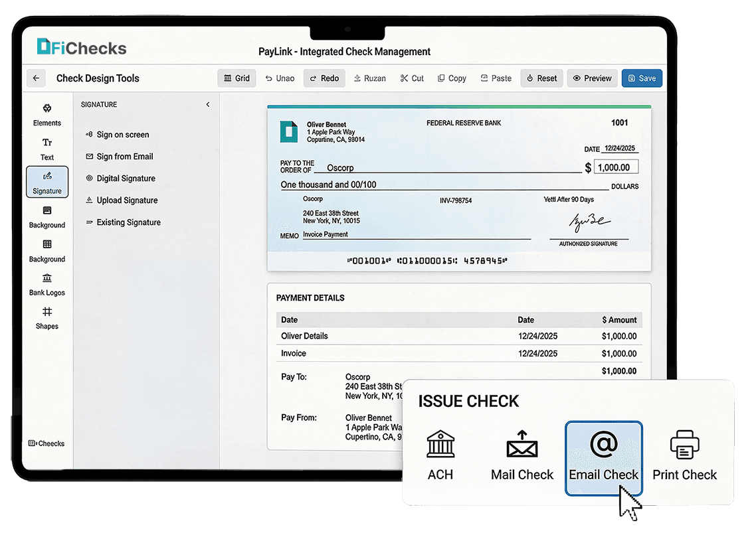Select Email Check option
Screen dimensions: 756x535
604,458
